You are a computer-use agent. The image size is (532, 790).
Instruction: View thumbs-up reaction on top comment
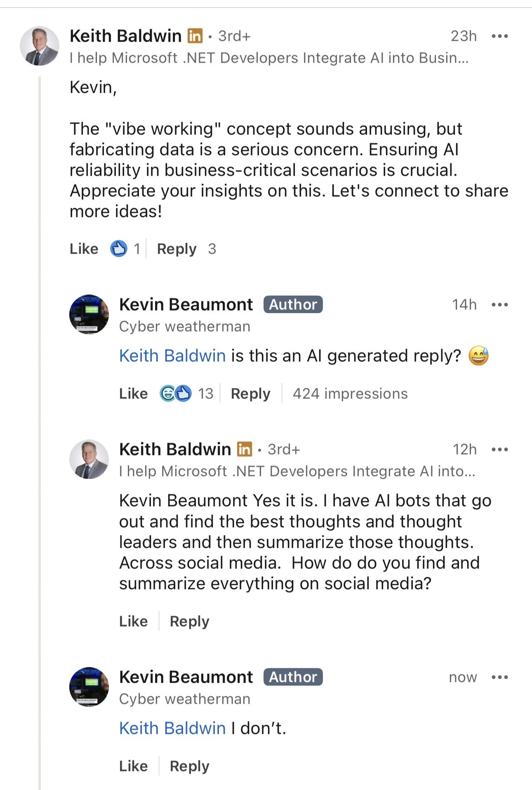(118, 249)
